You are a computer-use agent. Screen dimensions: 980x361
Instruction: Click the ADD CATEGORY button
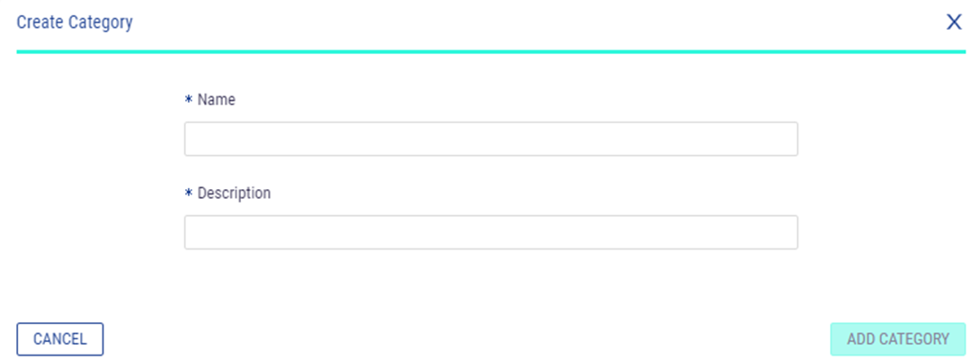(x=897, y=339)
